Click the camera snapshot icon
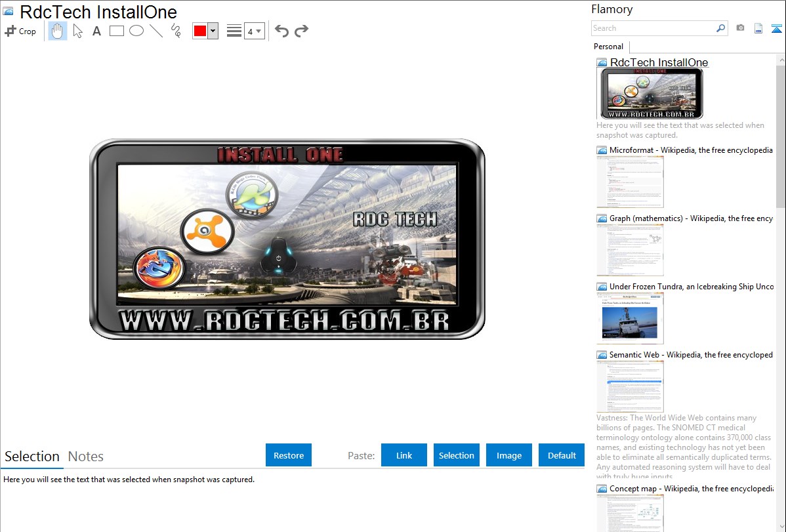The height and width of the screenshot is (532, 786). coord(740,28)
